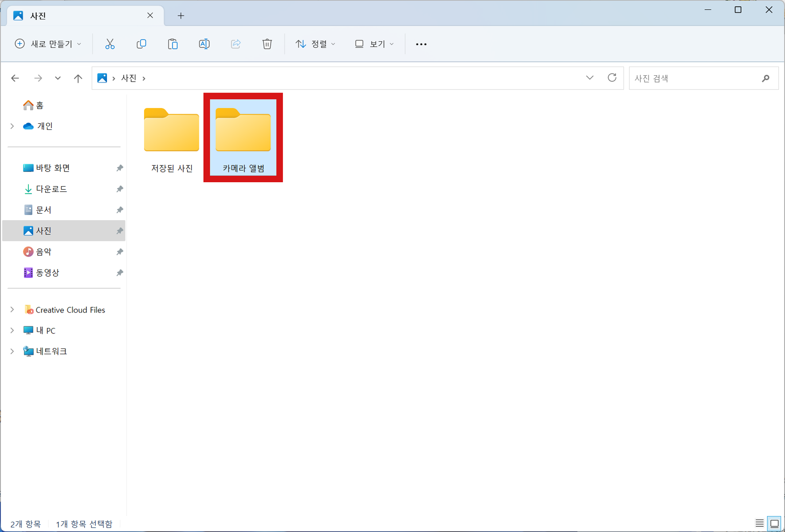The width and height of the screenshot is (785, 532).
Task: Go up one folder level arrow
Action: click(78, 78)
